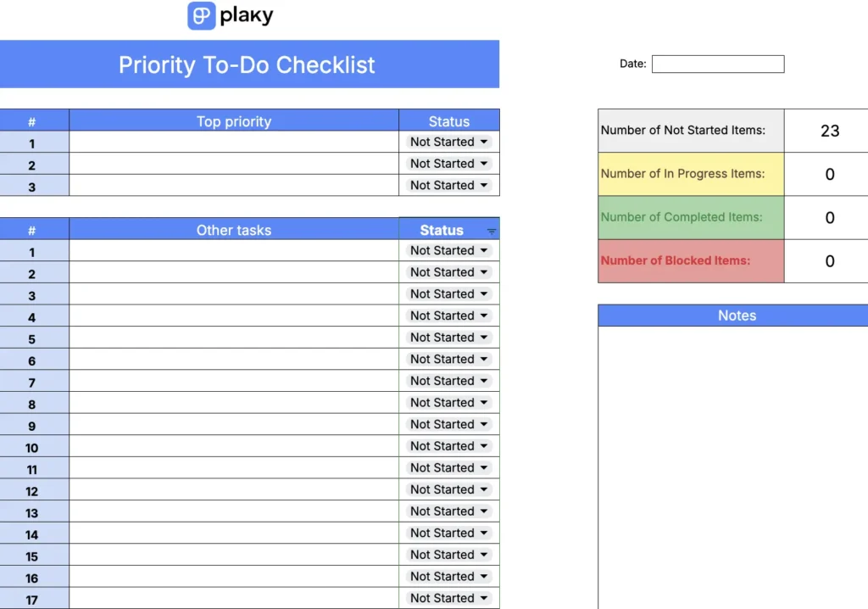This screenshot has height=609, width=868.
Task: Select the Priority To-Do Checklist title banner
Action: pos(249,64)
